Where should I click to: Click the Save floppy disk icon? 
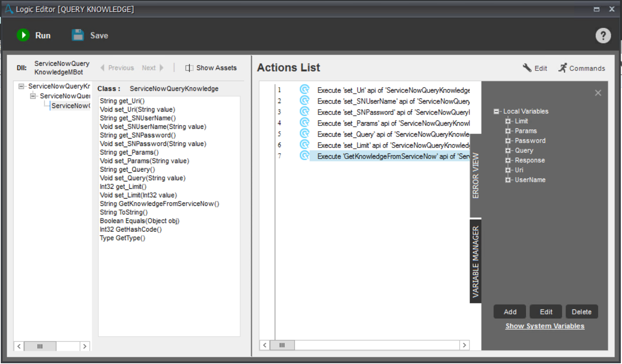pyautogui.click(x=77, y=35)
